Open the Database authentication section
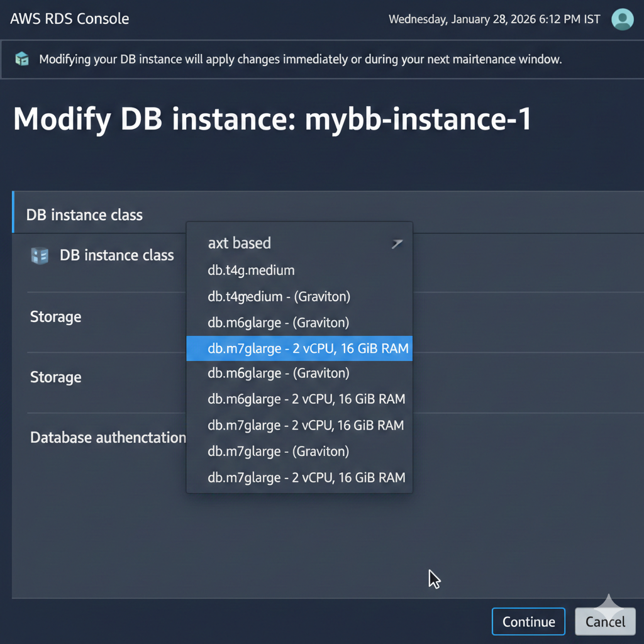Screen dimensions: 644x644 tap(108, 438)
